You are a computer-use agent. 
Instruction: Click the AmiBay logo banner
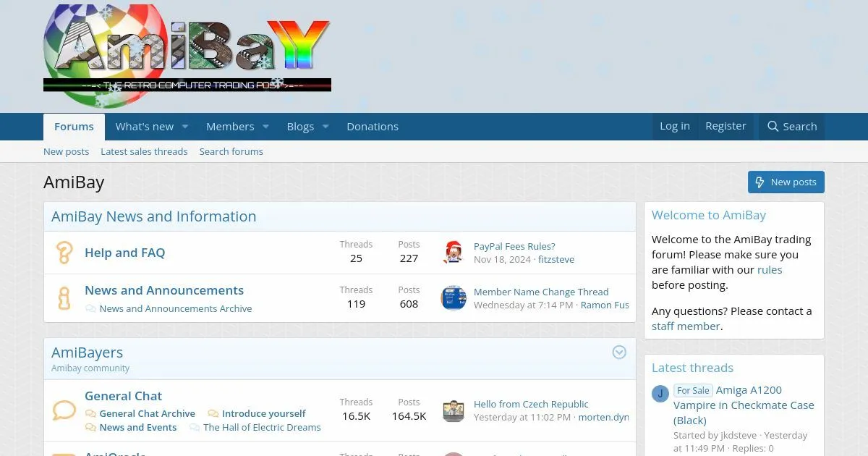tap(187, 56)
